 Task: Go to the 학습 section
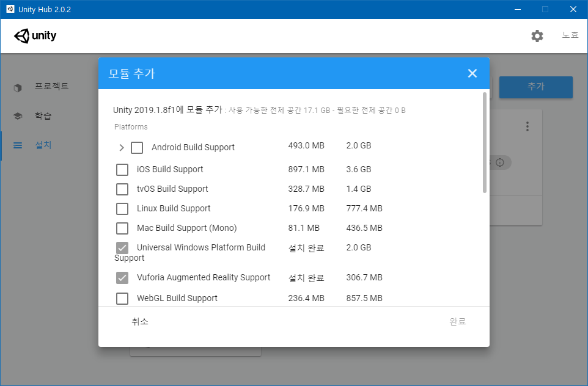coord(43,116)
